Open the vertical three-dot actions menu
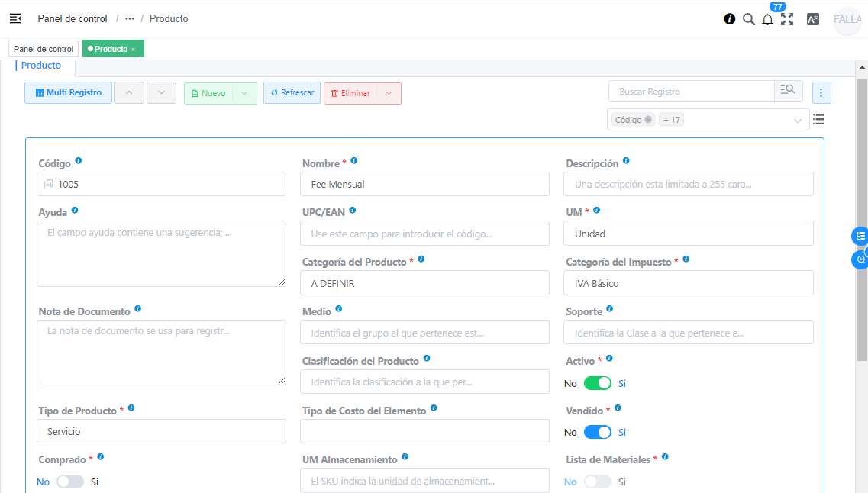The height and width of the screenshot is (493, 868). coord(821,92)
